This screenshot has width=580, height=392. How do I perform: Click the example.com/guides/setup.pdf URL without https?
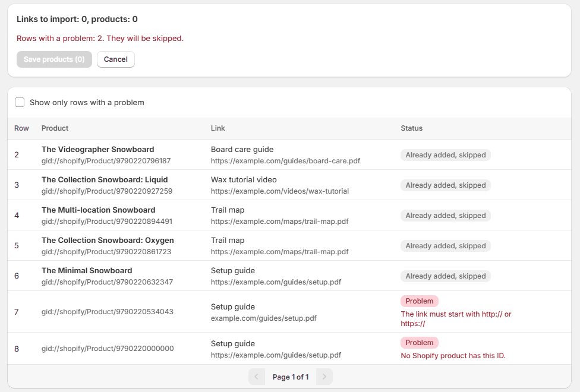(264, 318)
